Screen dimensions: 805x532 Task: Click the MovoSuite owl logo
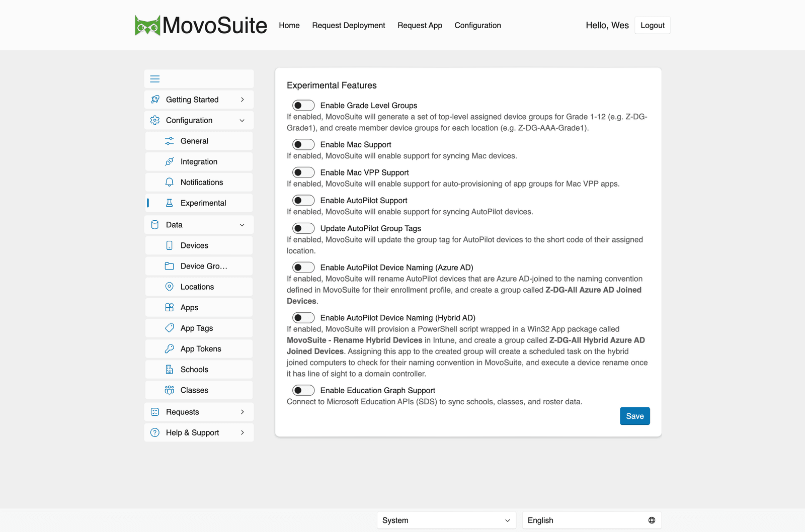click(147, 25)
